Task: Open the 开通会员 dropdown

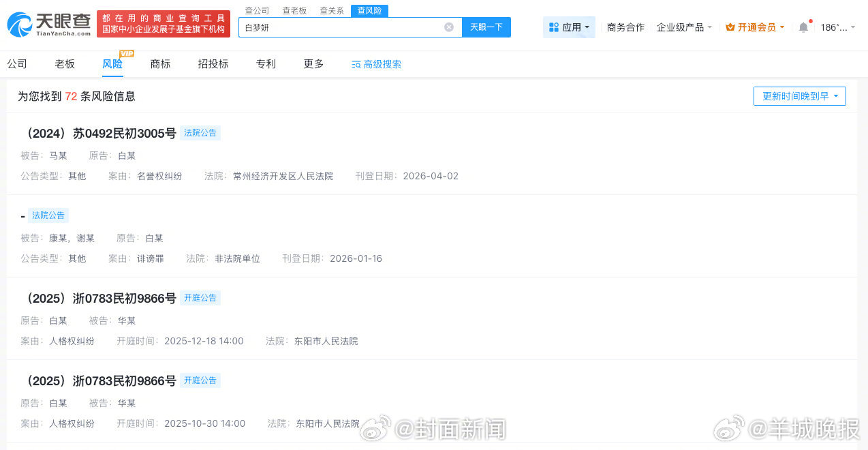Action: tap(755, 27)
